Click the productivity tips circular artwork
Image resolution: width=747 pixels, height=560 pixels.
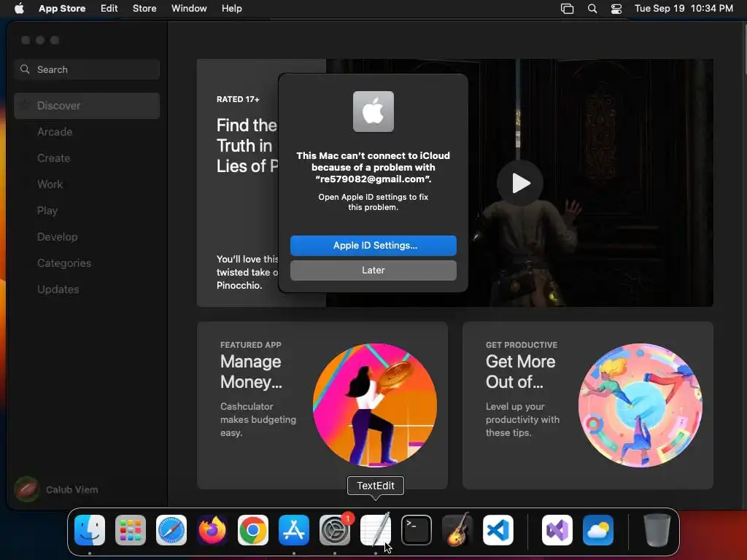coord(640,405)
